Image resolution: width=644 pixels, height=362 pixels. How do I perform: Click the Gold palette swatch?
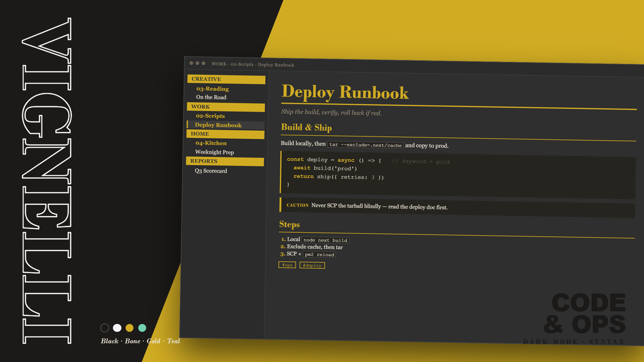130,328
